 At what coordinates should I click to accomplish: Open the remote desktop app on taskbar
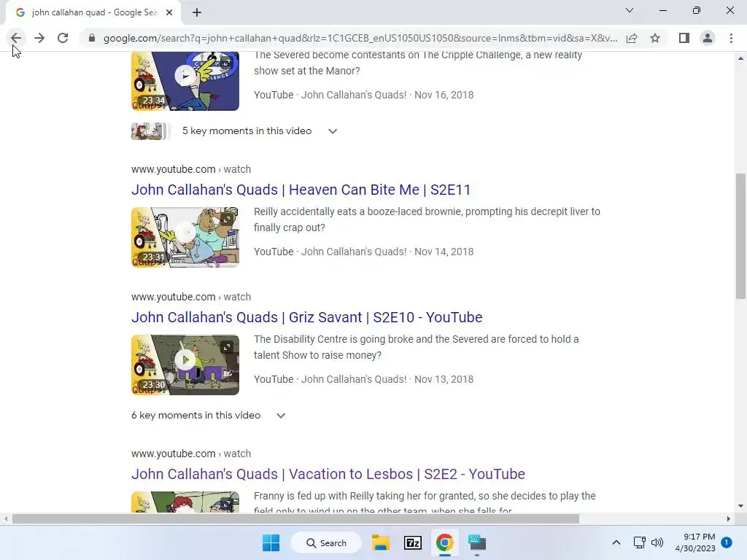[x=476, y=542]
